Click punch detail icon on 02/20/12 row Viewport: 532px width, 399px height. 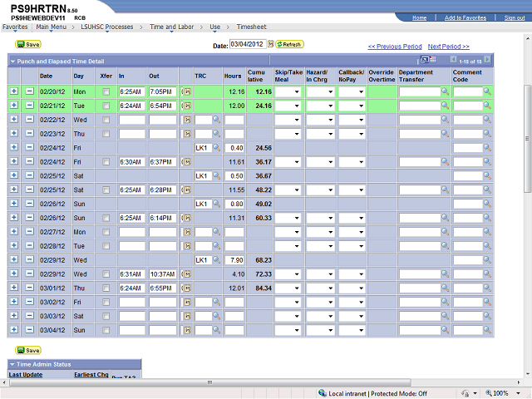point(185,91)
